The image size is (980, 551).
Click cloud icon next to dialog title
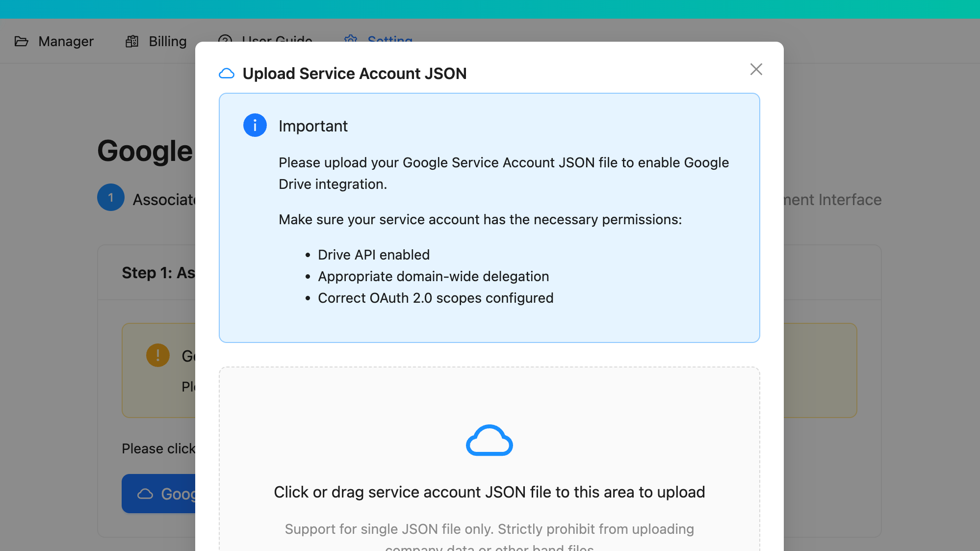click(227, 74)
